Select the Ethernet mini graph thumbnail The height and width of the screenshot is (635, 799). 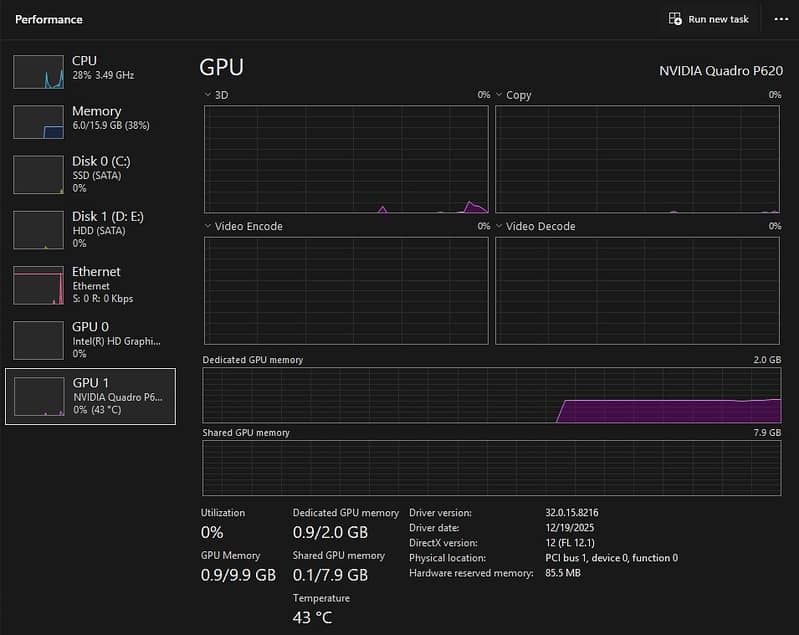tap(39, 285)
